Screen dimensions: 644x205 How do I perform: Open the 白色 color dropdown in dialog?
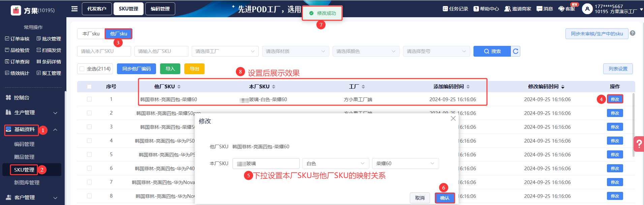pos(336,164)
